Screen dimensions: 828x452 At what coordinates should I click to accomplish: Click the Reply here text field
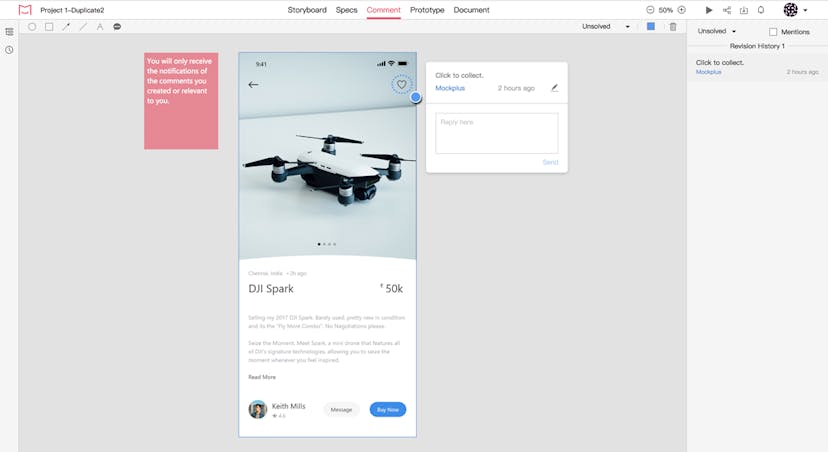496,133
